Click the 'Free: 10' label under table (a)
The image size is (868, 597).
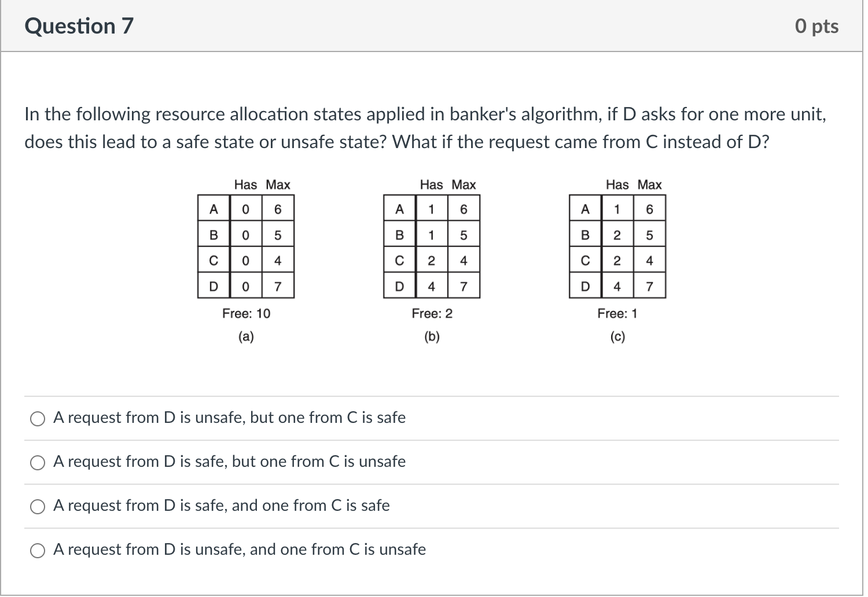pos(245,314)
